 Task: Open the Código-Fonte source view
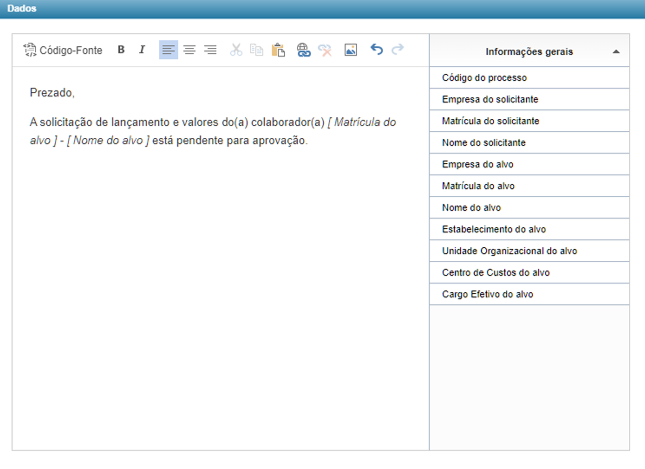click(x=63, y=50)
